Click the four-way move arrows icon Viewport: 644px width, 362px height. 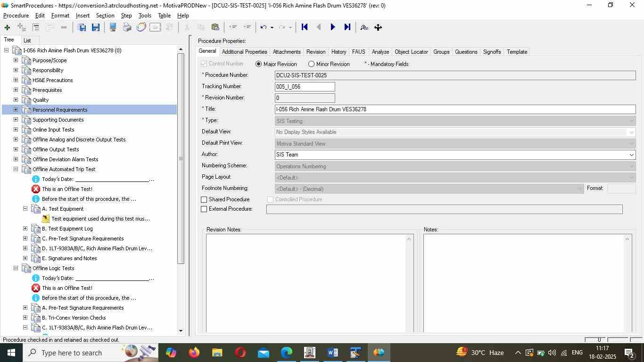(x=378, y=27)
